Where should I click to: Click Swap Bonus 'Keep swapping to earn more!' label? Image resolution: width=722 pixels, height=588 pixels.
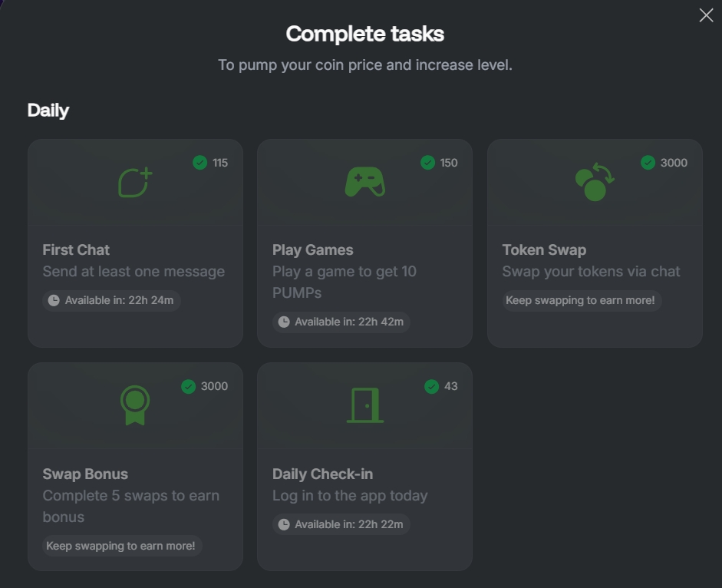tap(121, 546)
